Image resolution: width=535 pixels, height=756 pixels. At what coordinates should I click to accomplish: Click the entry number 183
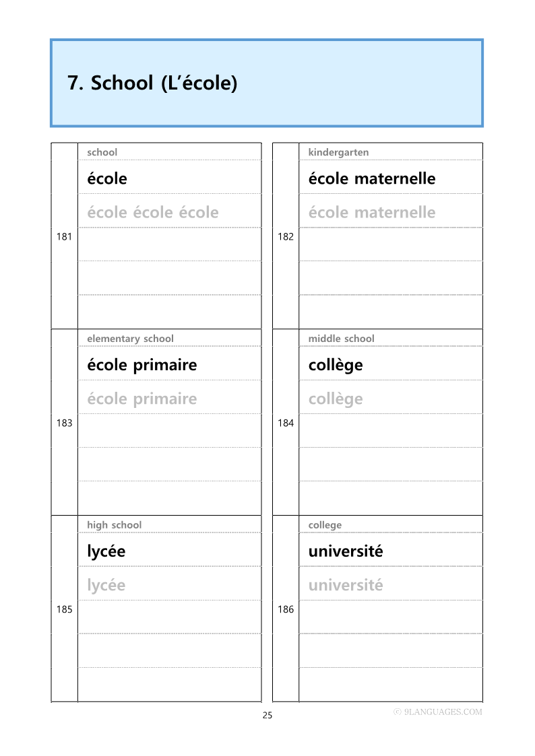(x=64, y=423)
